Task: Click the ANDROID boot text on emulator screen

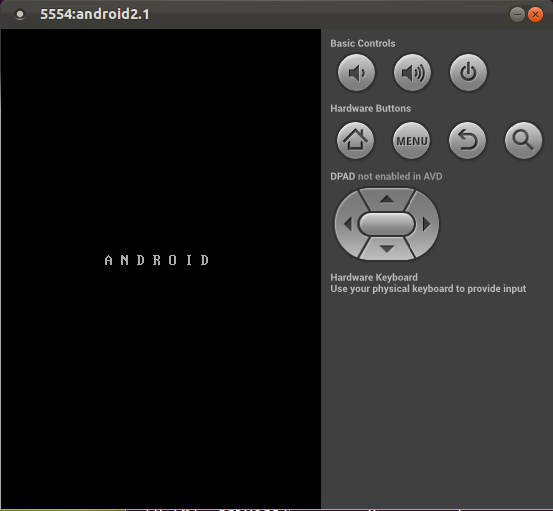Action: coord(157,260)
